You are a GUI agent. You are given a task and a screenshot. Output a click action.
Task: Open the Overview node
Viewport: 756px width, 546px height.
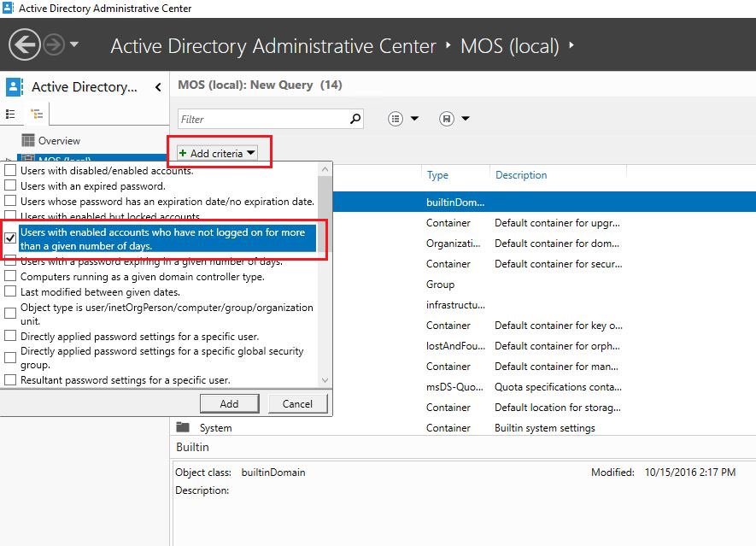pyautogui.click(x=59, y=141)
